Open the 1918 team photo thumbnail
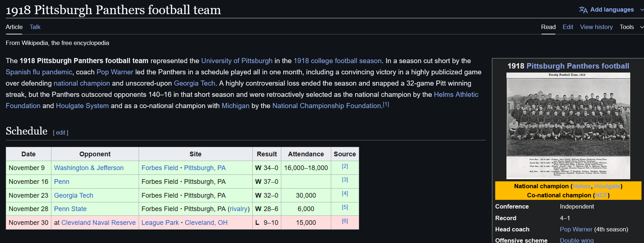Screen dimensions: 644x243 (568, 125)
